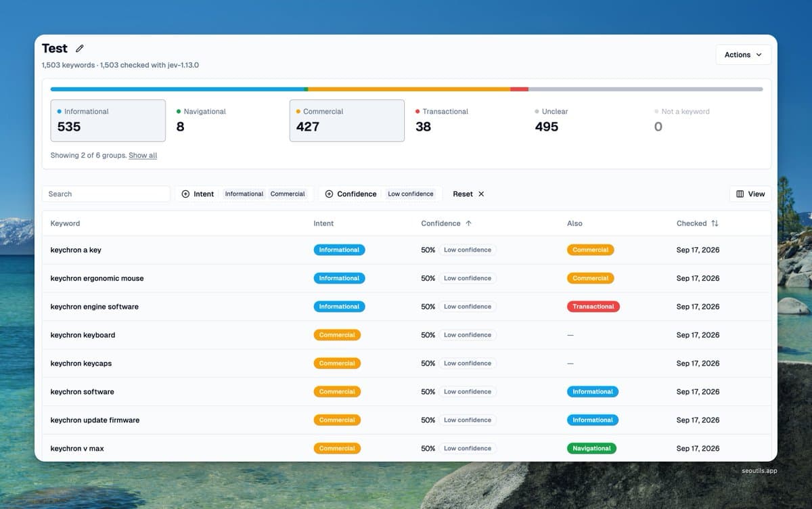This screenshot has width=812, height=509.
Task: Click the Also column header
Action: point(574,223)
